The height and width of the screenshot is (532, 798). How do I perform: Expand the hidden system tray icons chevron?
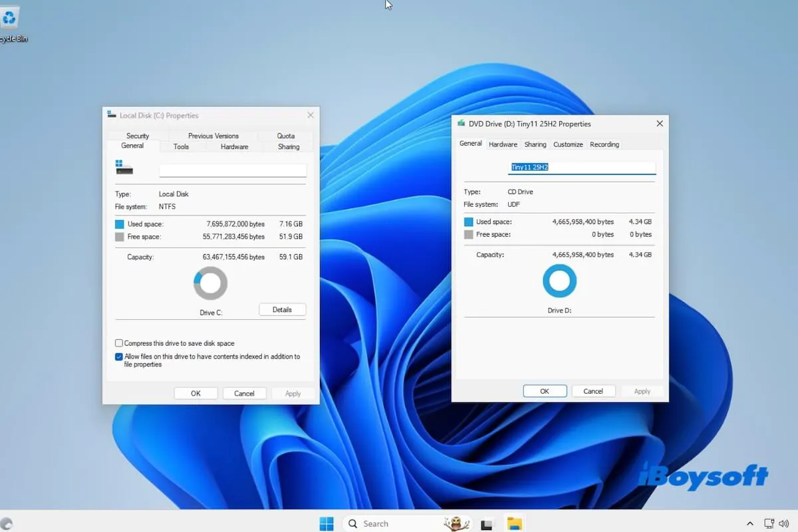click(x=750, y=523)
